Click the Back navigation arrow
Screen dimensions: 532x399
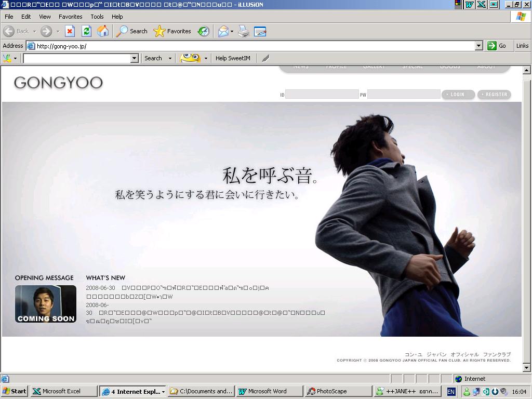click(9, 31)
